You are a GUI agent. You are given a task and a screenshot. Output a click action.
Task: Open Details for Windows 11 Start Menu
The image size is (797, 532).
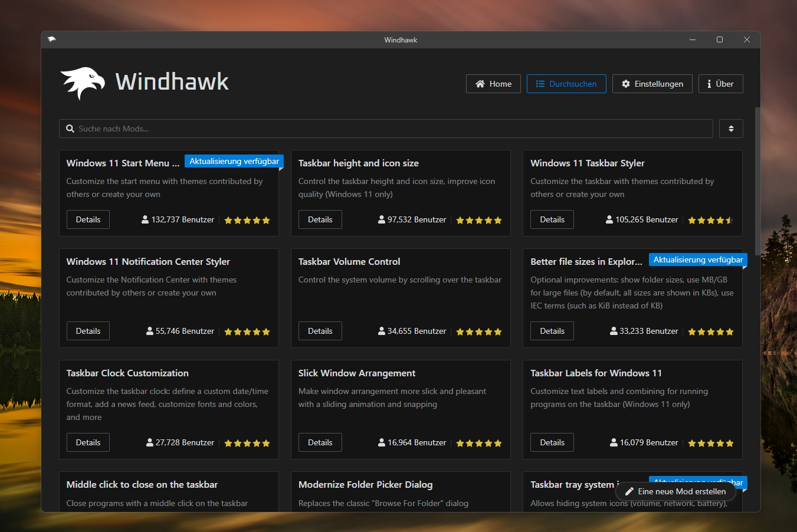click(88, 219)
